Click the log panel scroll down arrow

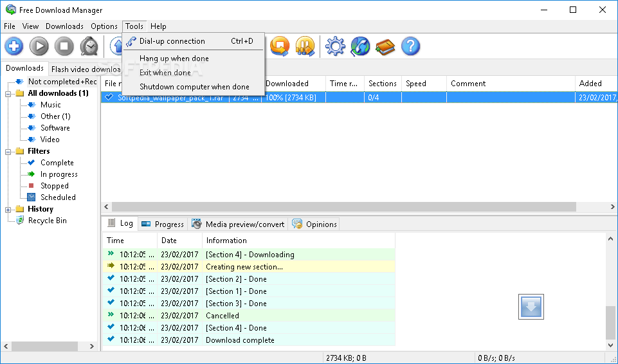(x=610, y=345)
